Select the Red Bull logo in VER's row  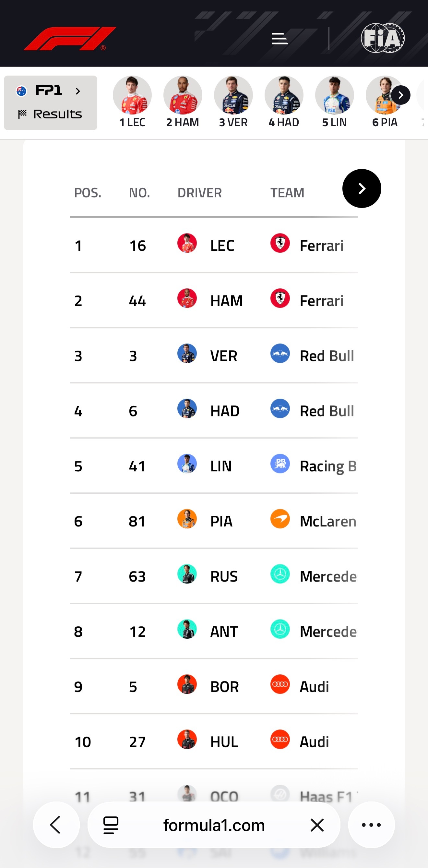tap(280, 354)
